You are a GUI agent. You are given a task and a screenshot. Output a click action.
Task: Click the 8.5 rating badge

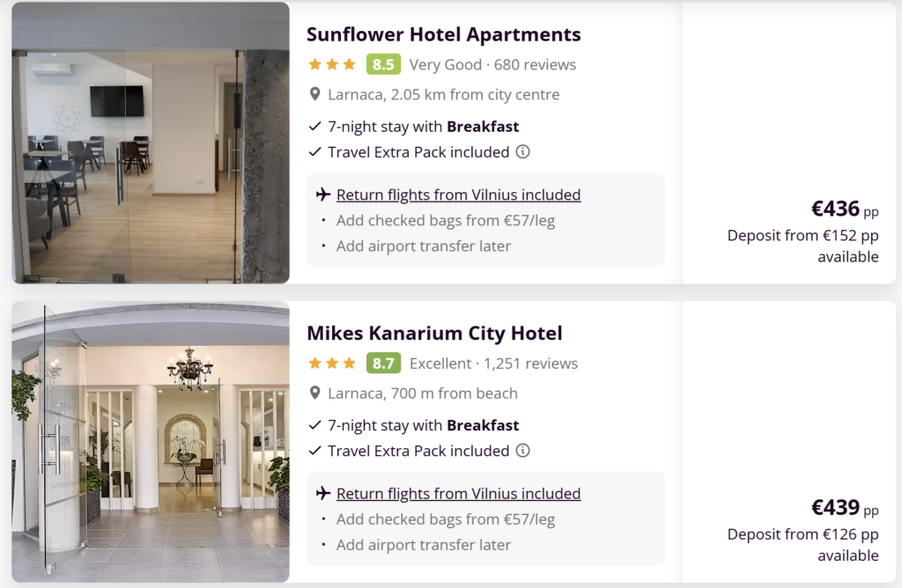coord(383,64)
